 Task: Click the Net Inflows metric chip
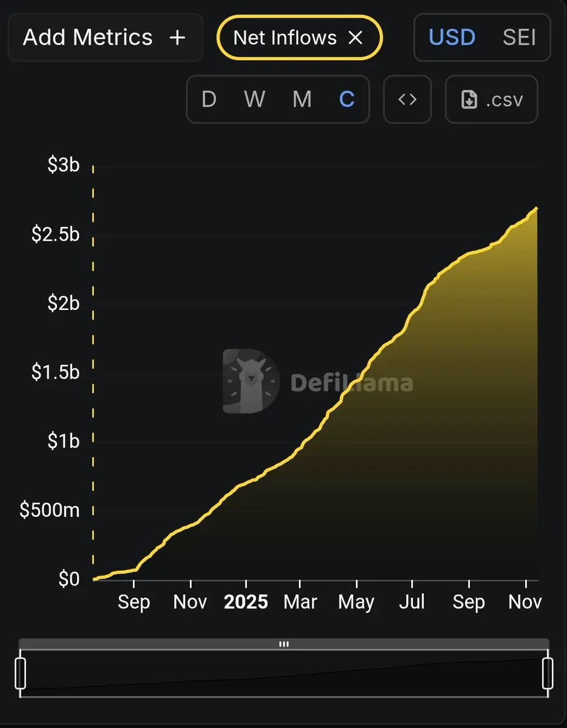(x=285, y=38)
